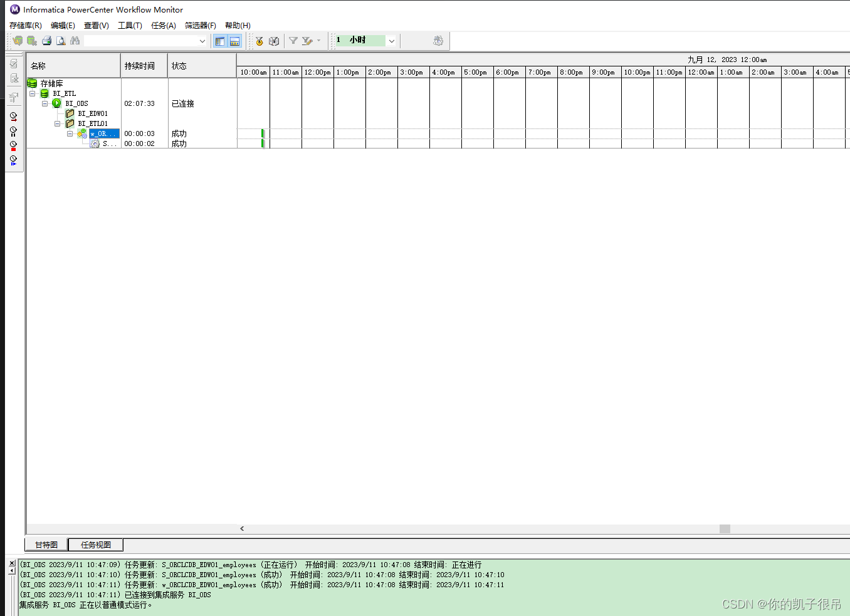Image resolution: width=850 pixels, height=616 pixels.
Task: Toggle the filter icon in the toolbar
Action: coord(293,40)
